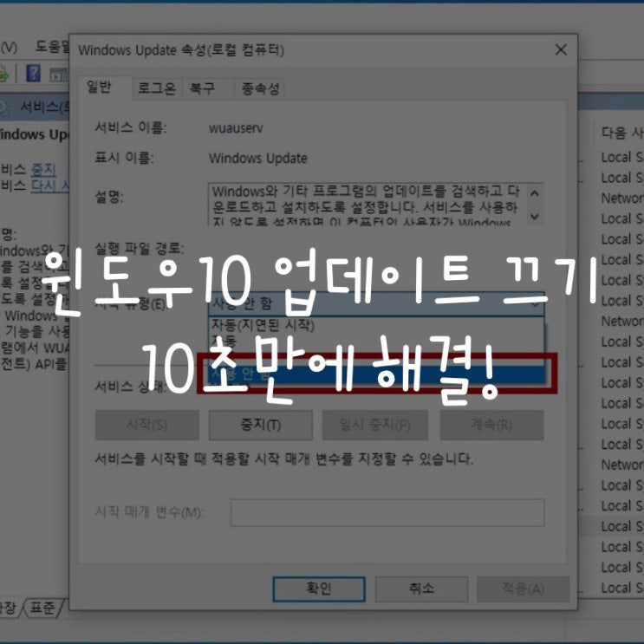Click the 일시 중지(P) button
The height and width of the screenshot is (644, 644).
coord(375,425)
